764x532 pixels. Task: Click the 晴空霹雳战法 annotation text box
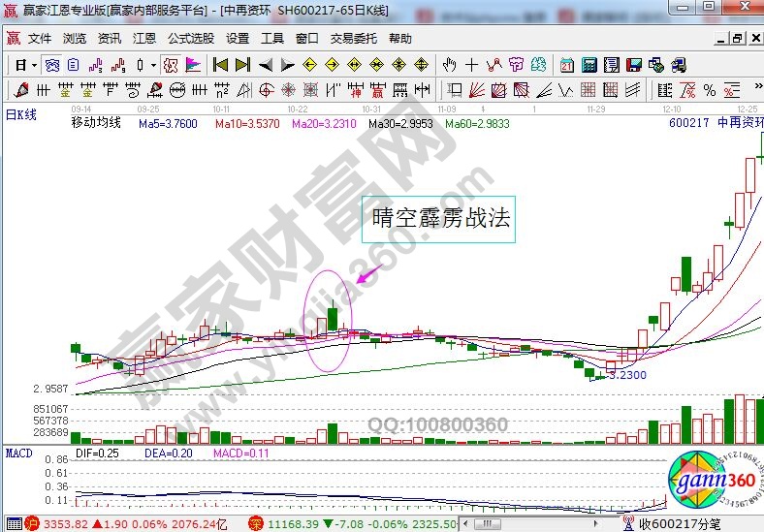click(437, 218)
